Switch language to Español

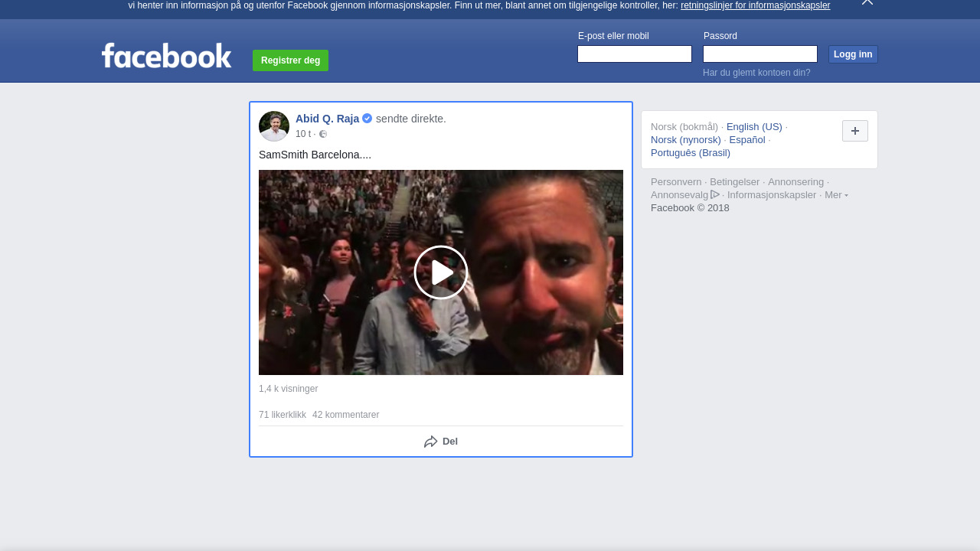coord(747,140)
